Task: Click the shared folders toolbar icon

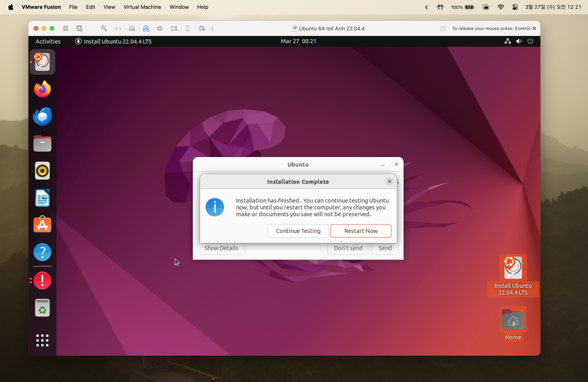Action: [x=202, y=28]
